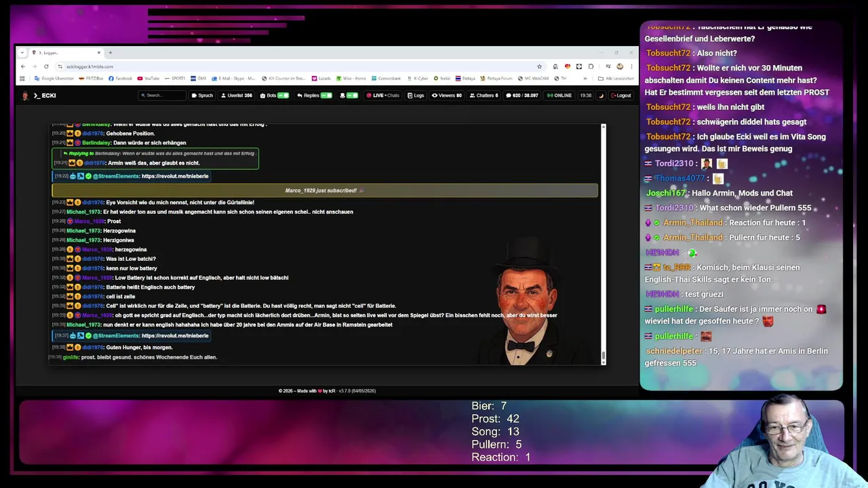Click revolut.me link in 19:37 StreamElements message

coord(175,336)
